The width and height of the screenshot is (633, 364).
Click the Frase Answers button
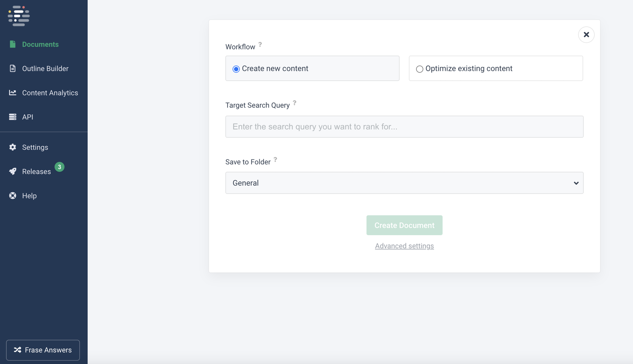point(43,350)
